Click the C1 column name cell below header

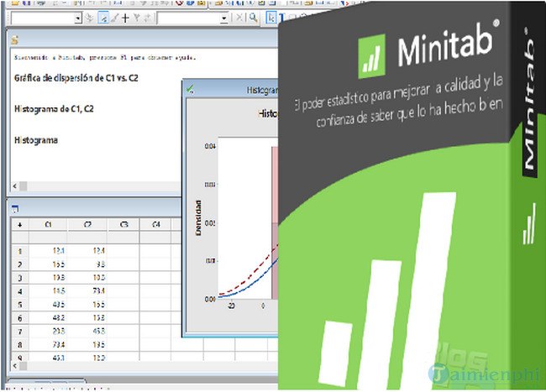point(48,238)
